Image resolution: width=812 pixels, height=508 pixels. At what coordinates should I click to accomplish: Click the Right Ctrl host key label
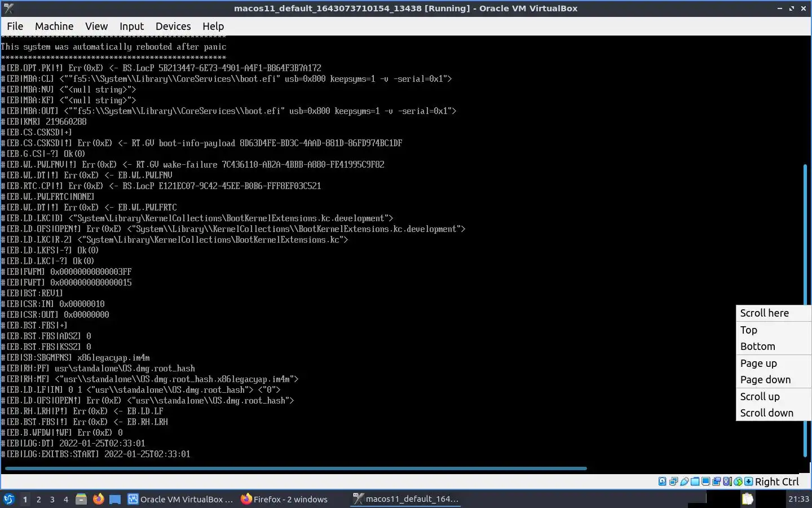[777, 481]
